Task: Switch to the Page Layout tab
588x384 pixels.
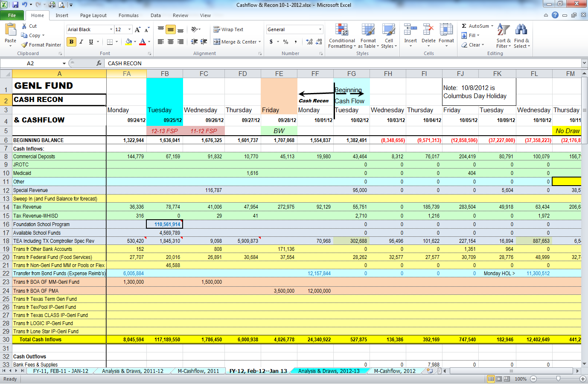Action: (x=93, y=15)
